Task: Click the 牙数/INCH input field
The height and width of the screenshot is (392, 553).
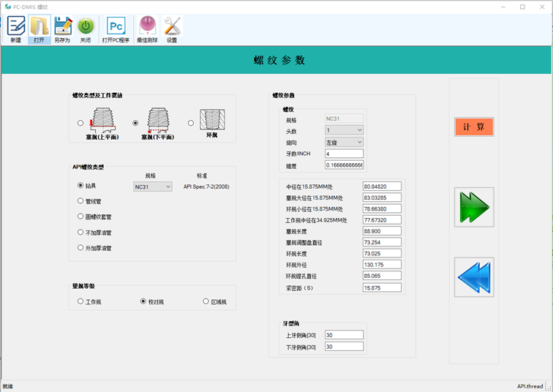Action: (344, 154)
